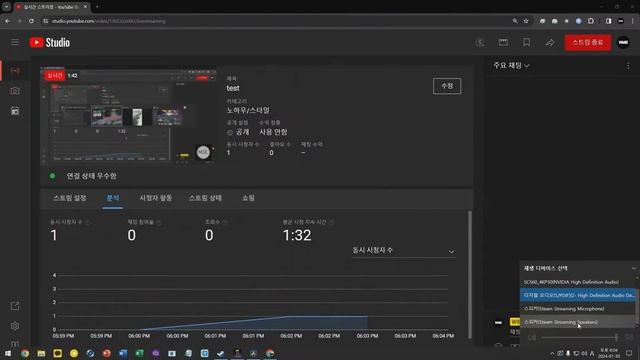Open Chrome from the taskbar

(x=25, y=353)
